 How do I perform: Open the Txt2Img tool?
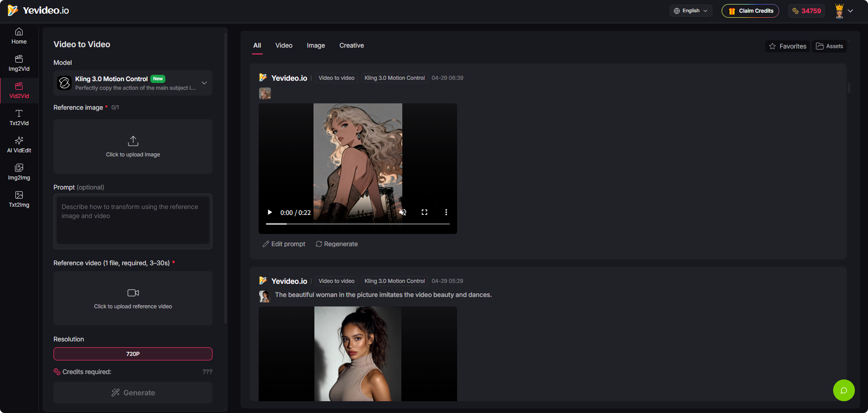coord(19,199)
